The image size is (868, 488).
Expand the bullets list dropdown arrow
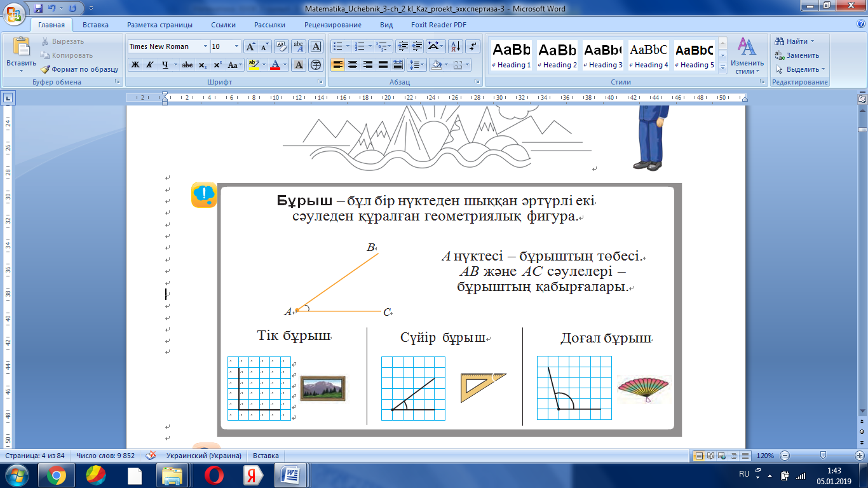(348, 46)
